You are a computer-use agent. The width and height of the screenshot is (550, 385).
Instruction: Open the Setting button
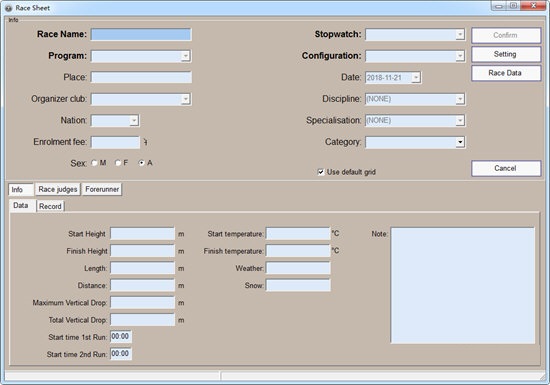506,54
